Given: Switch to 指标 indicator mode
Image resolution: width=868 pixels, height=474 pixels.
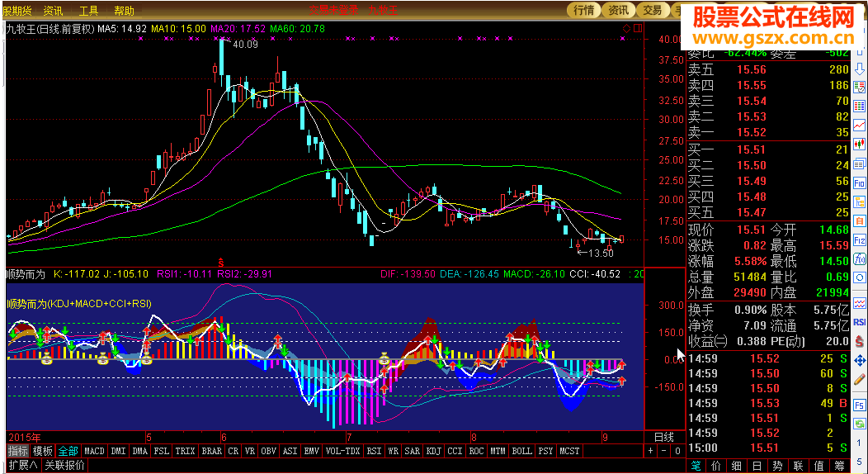Looking at the screenshot, I should click(x=17, y=452).
